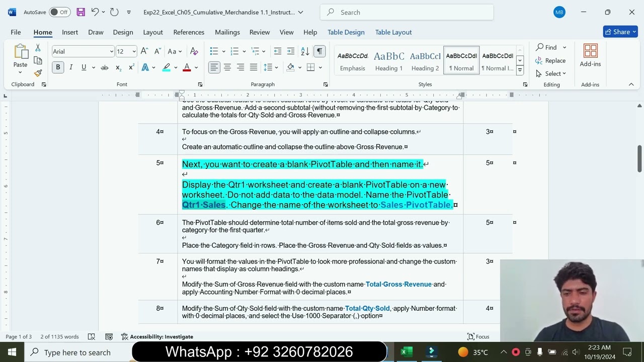The height and width of the screenshot is (362, 644).
Task: Open the text highlight color picker
Action: click(176, 67)
